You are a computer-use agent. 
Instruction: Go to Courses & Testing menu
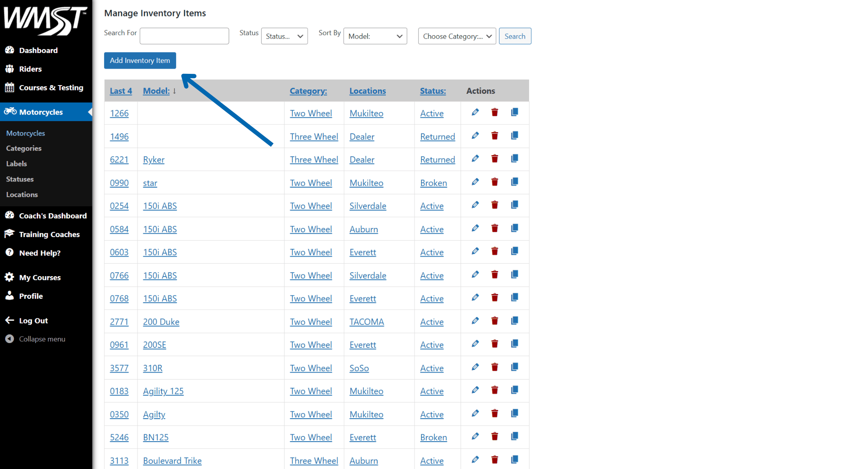coord(51,88)
